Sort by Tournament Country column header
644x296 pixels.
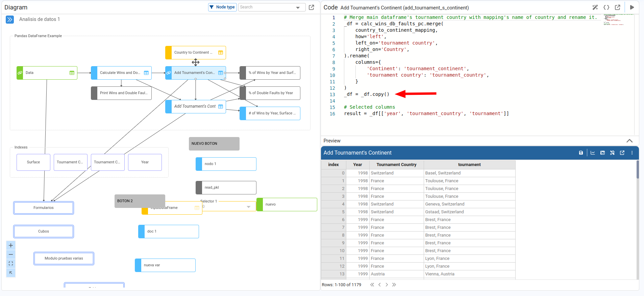pos(396,165)
